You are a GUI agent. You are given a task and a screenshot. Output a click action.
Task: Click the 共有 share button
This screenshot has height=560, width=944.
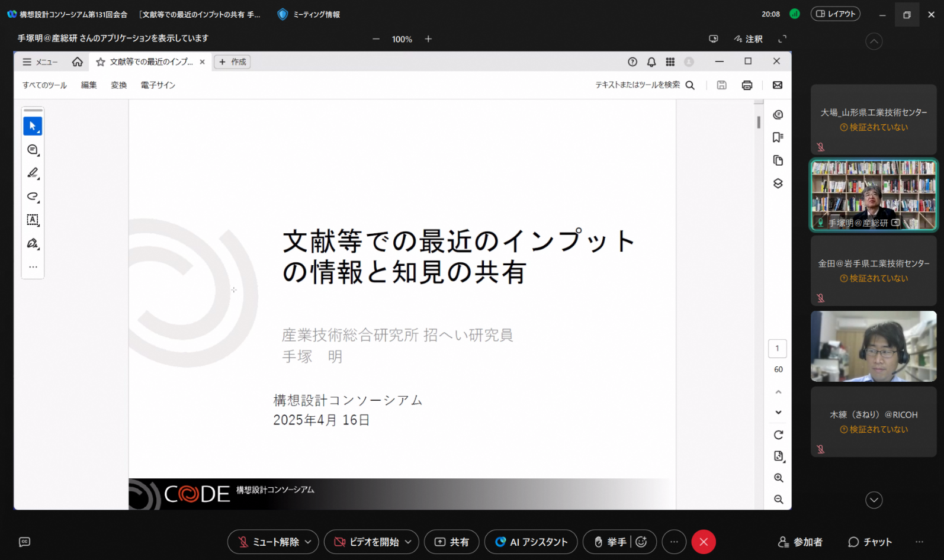451,542
